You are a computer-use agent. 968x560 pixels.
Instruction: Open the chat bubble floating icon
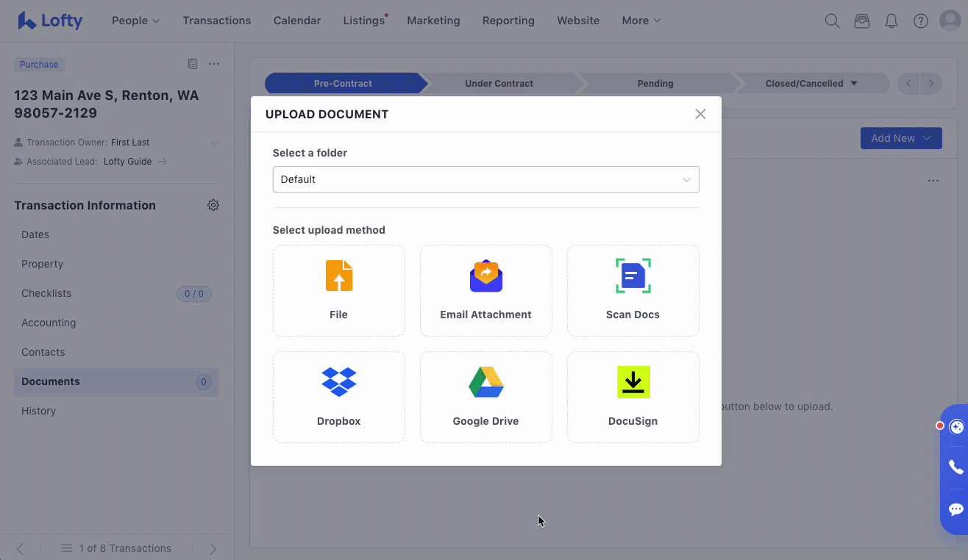[x=955, y=509]
